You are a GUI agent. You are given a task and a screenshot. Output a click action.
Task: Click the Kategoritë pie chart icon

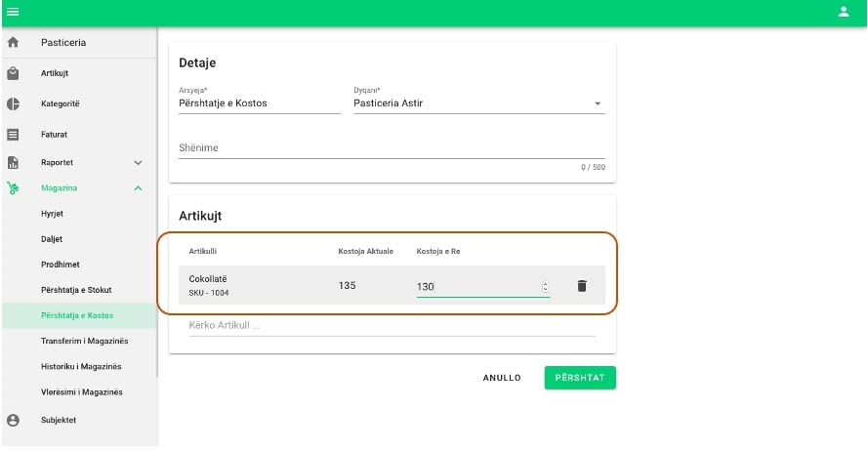14,103
